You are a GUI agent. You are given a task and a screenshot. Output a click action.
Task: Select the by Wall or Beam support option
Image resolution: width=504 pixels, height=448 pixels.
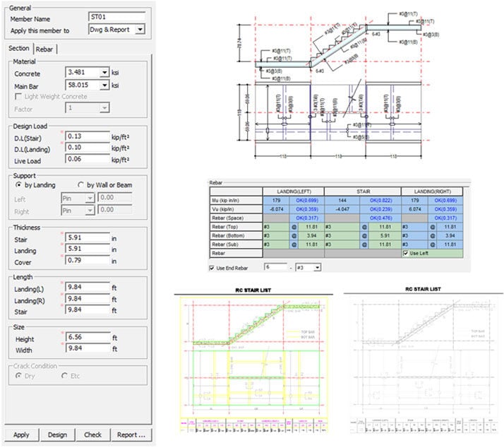(81, 185)
